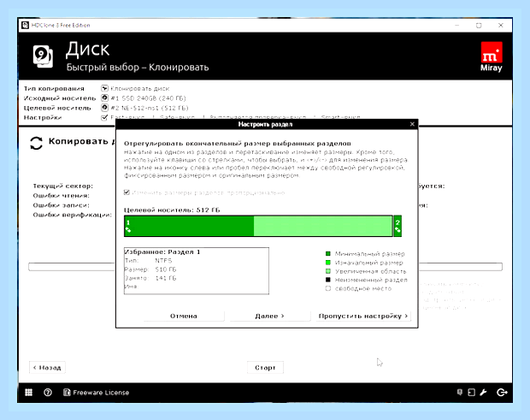Click the Избранное: Раздел 1 heading

click(x=162, y=252)
